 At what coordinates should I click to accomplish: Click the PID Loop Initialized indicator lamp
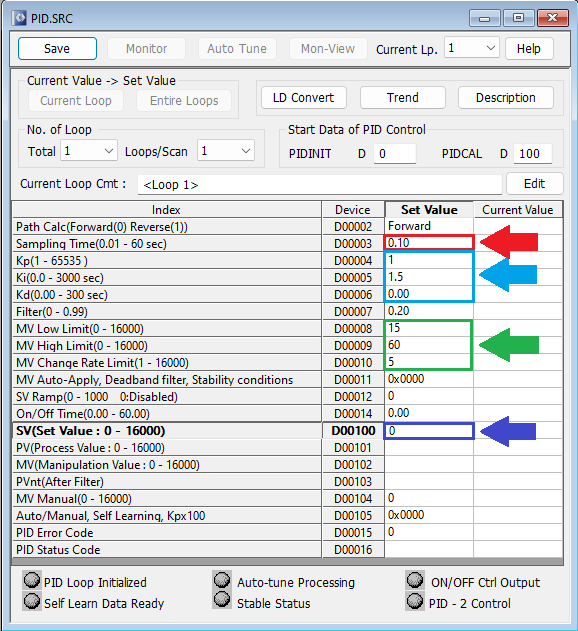click(x=32, y=581)
